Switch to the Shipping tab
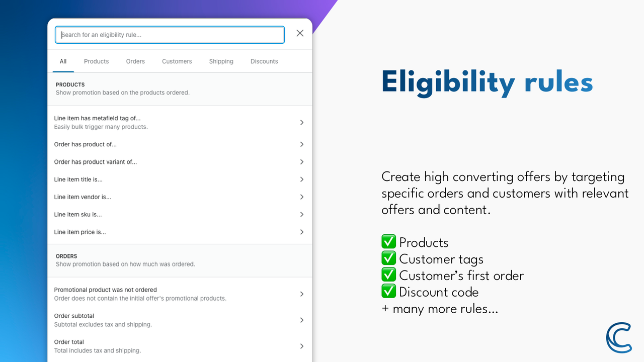The height and width of the screenshot is (362, 644). coord(221,61)
